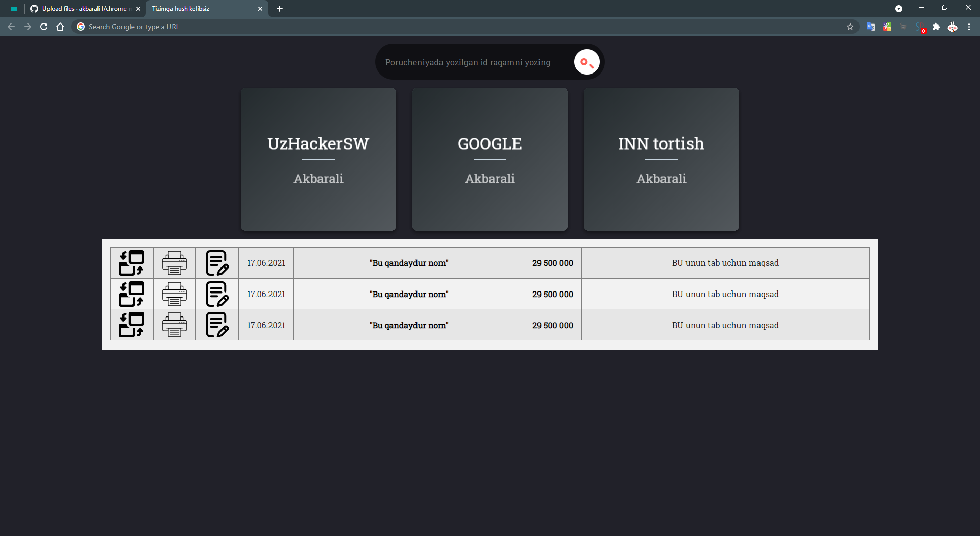
Task: Open a new browser tab with the plus button
Action: coord(280,9)
